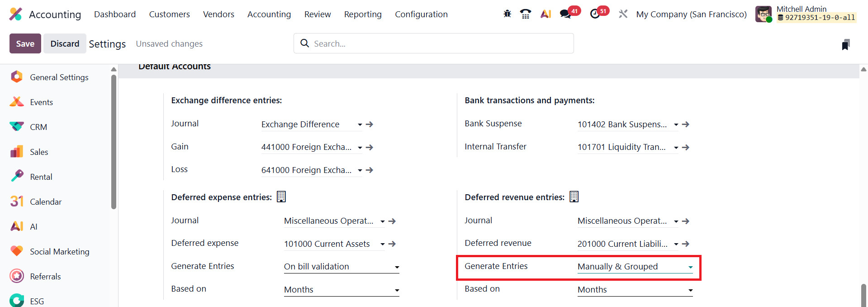This screenshot has height=307, width=868.
Task: Open the activities clock icon
Action: pyautogui.click(x=595, y=14)
